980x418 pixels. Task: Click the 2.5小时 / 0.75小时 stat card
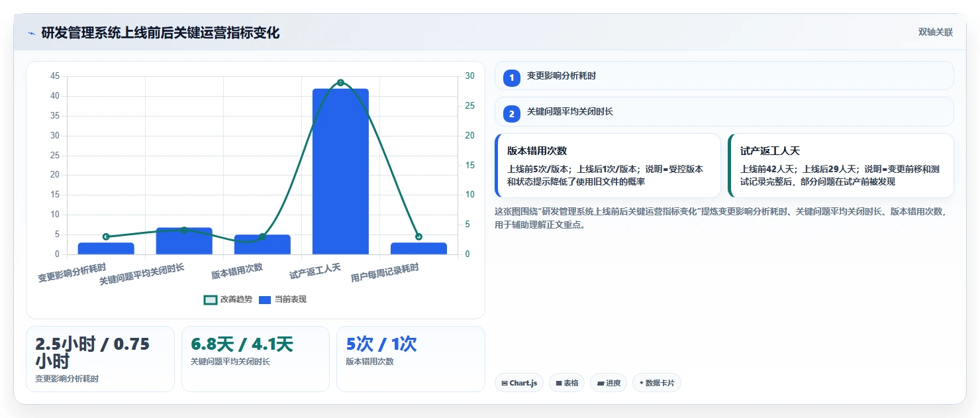(100, 359)
